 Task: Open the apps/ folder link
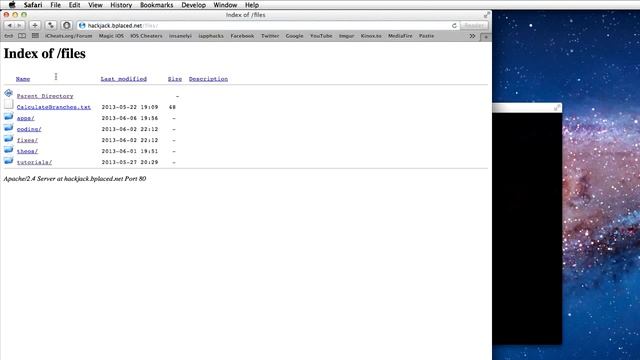[25, 118]
